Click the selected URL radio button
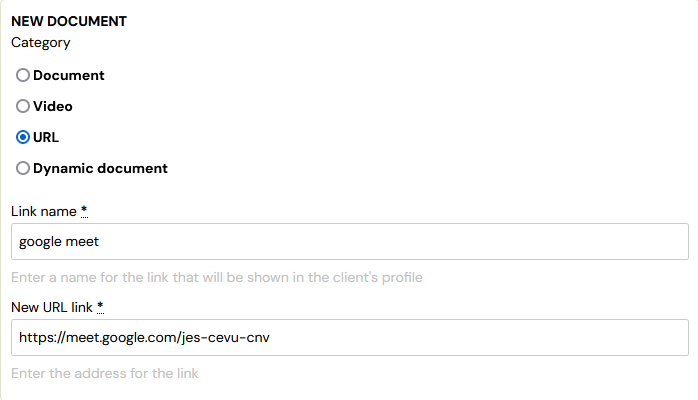Image resolution: width=698 pixels, height=400 pixels. (23, 137)
